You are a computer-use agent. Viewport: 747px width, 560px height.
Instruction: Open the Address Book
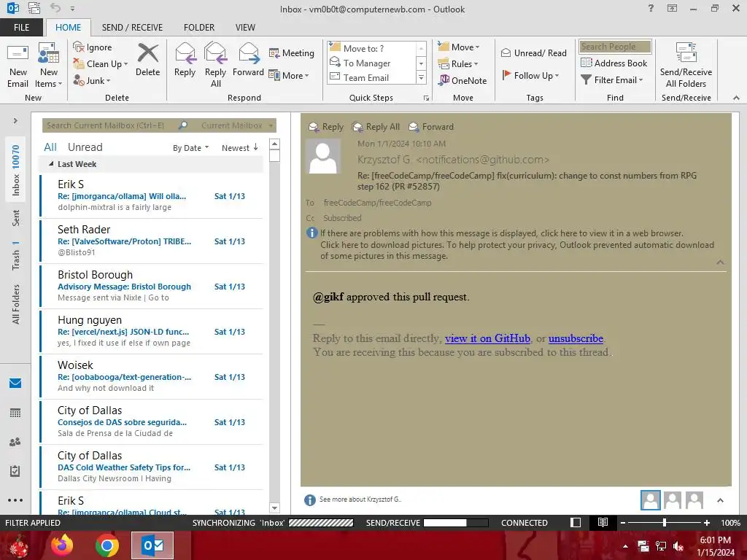point(614,63)
